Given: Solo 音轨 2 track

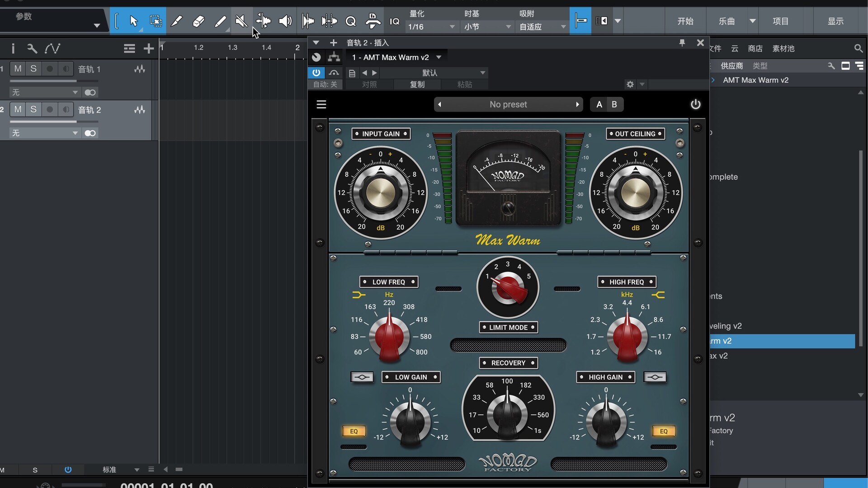Looking at the screenshot, I should click(x=33, y=109).
